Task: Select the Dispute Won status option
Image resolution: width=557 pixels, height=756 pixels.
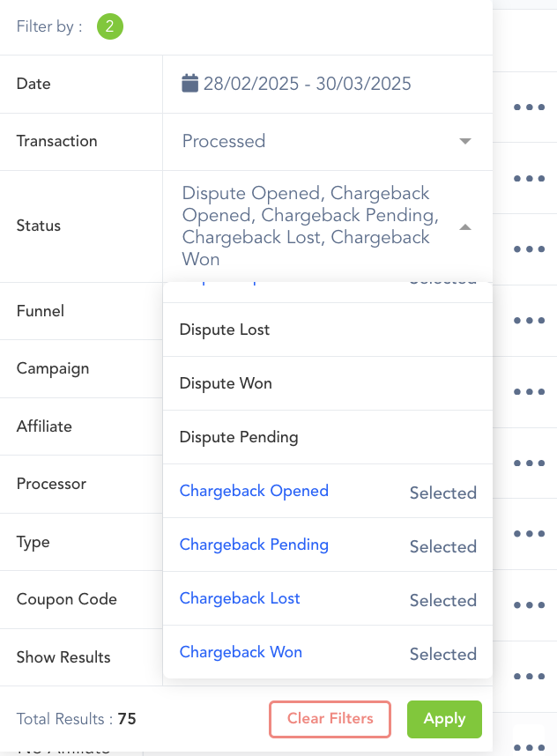Action: coord(226,383)
